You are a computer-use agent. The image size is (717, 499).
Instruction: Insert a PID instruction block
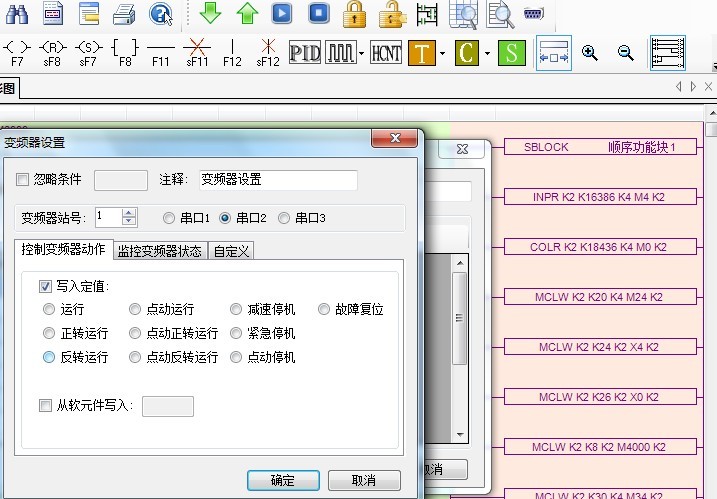304,53
